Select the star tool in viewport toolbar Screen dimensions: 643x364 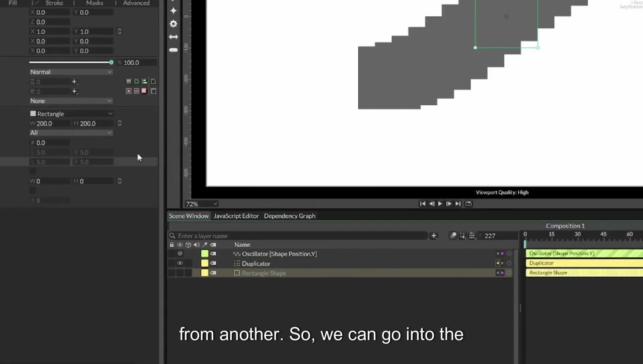point(173,11)
